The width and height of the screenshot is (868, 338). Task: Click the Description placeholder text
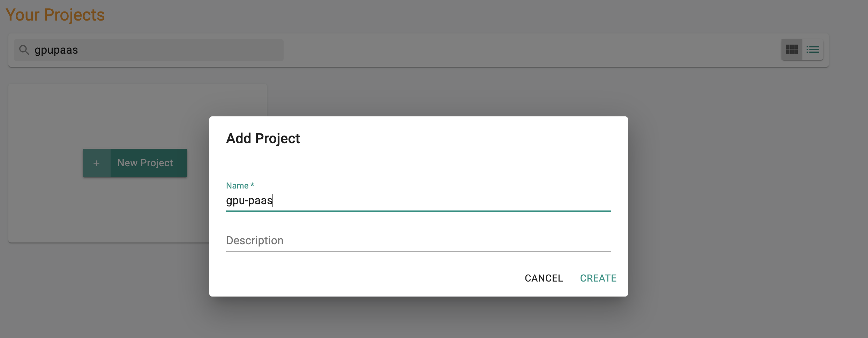[x=255, y=240]
